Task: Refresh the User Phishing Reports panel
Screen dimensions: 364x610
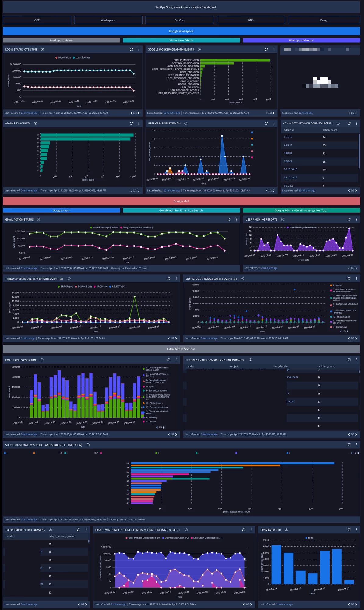Action: (x=349, y=220)
